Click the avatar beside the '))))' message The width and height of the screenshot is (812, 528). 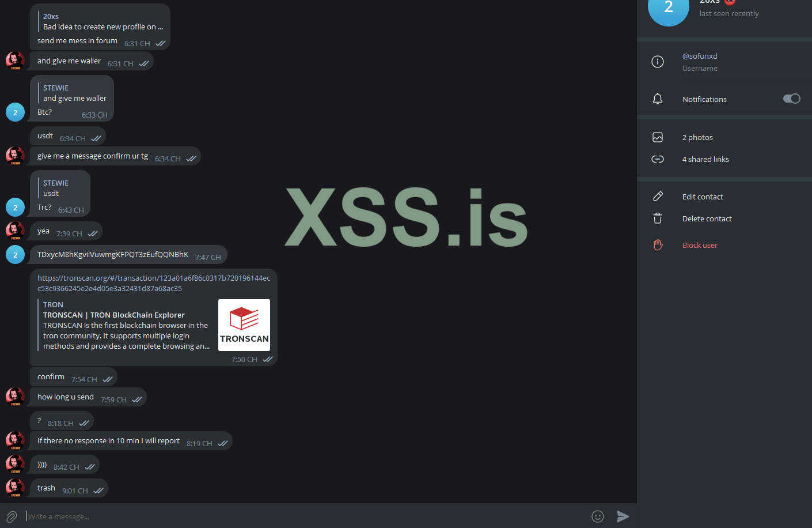click(15, 464)
